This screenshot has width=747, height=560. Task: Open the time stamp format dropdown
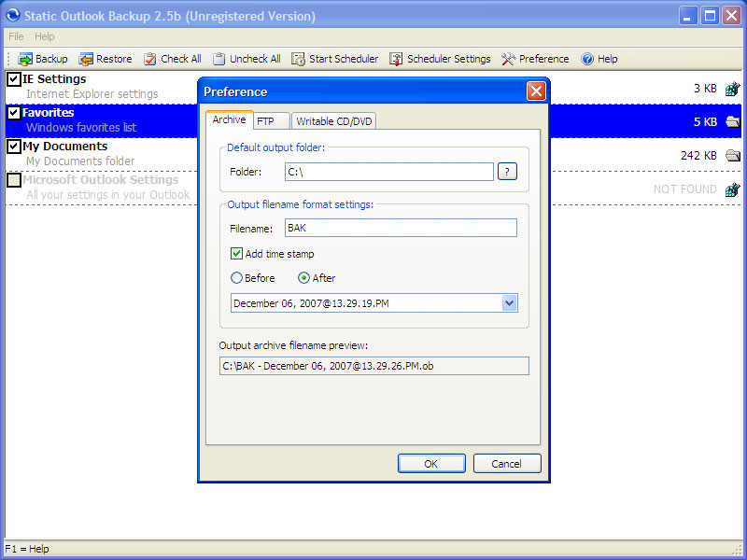pyautogui.click(x=509, y=303)
